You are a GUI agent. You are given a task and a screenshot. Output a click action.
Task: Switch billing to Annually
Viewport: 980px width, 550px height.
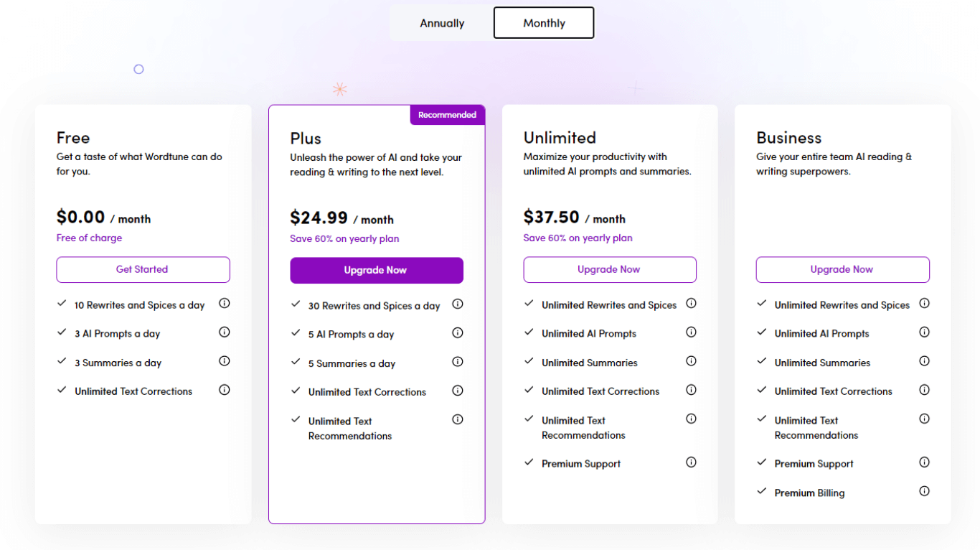(x=442, y=23)
